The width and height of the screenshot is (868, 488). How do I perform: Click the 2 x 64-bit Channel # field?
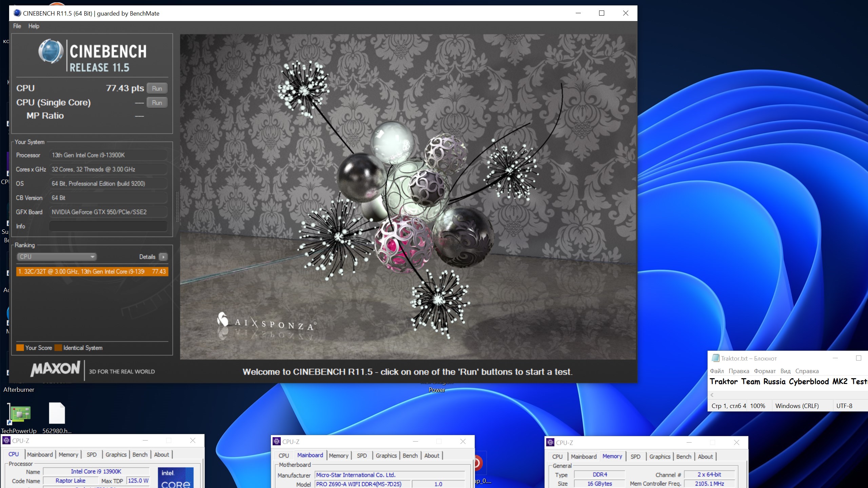(x=709, y=475)
